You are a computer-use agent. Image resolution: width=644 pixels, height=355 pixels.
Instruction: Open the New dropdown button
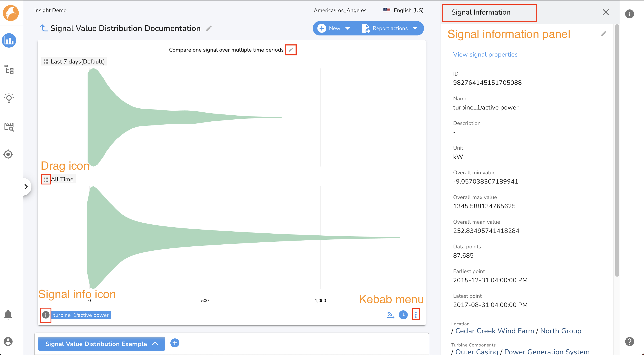point(334,28)
